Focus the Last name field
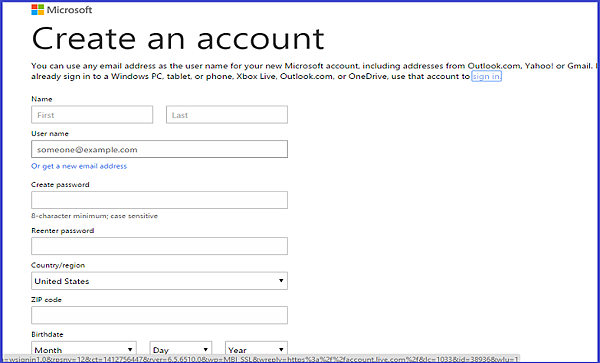This screenshot has width=600, height=363. [x=227, y=115]
